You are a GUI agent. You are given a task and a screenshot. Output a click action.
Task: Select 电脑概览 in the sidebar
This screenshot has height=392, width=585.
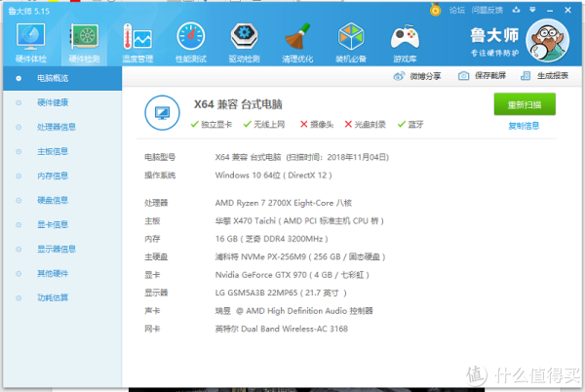click(x=62, y=78)
